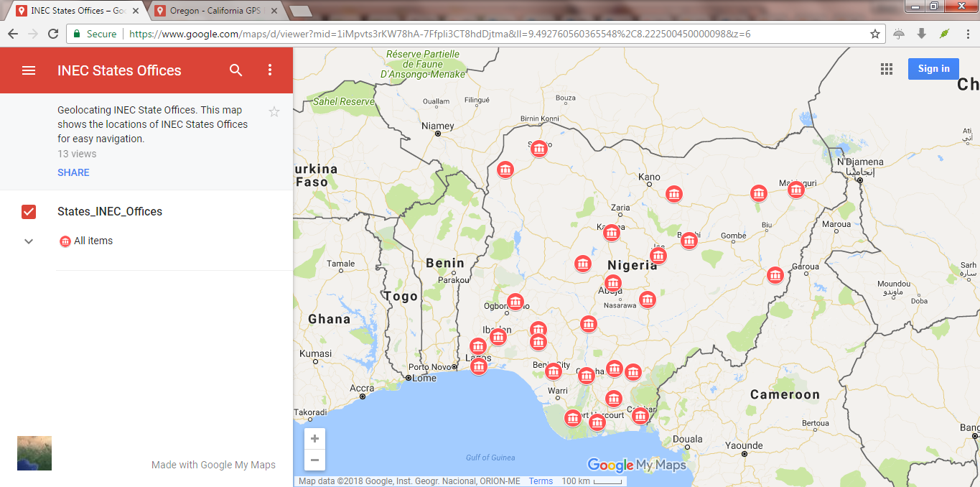Viewport: 980px width, 487px height.
Task: Select the office marker at Bauchi
Action: pos(689,241)
